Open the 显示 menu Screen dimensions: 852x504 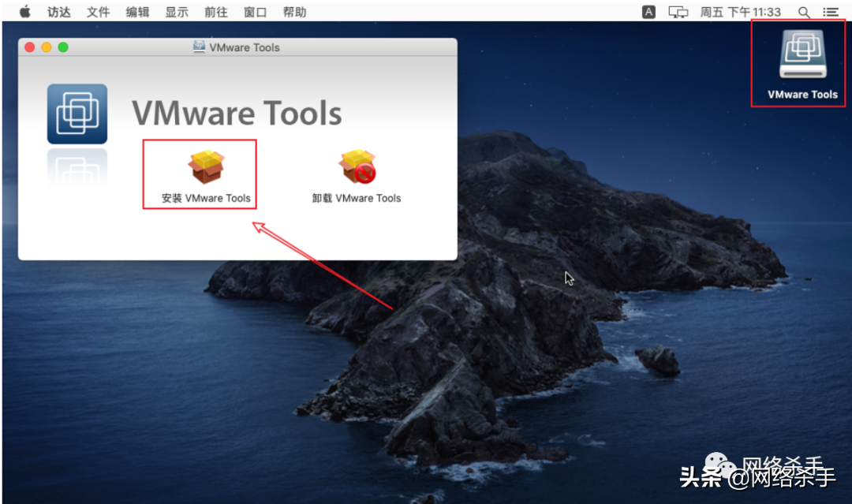click(177, 12)
